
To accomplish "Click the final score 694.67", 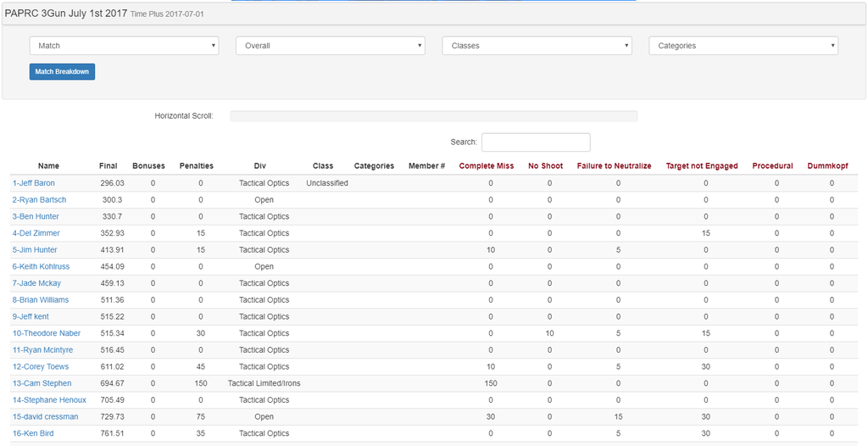I will click(113, 383).
